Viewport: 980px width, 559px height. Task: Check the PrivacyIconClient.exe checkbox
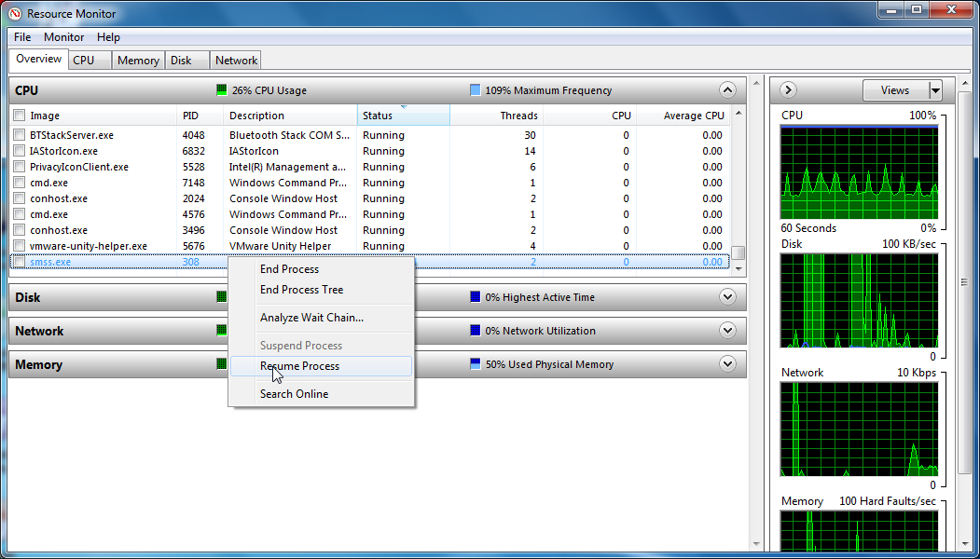[20, 167]
